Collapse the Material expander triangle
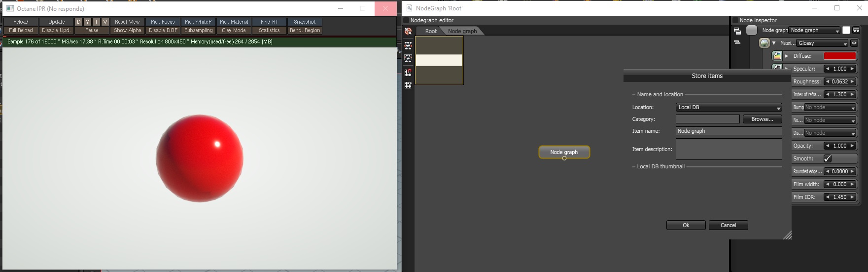The height and width of the screenshot is (272, 868). point(774,43)
